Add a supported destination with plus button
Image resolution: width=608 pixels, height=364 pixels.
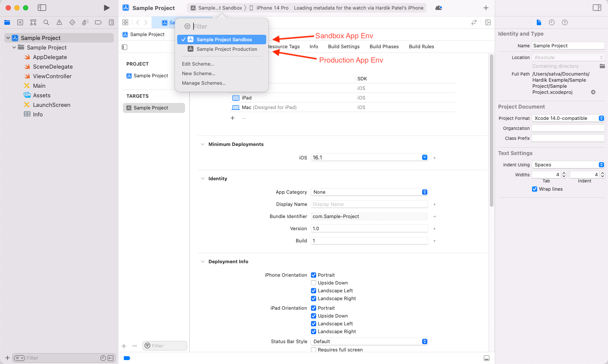point(232,118)
